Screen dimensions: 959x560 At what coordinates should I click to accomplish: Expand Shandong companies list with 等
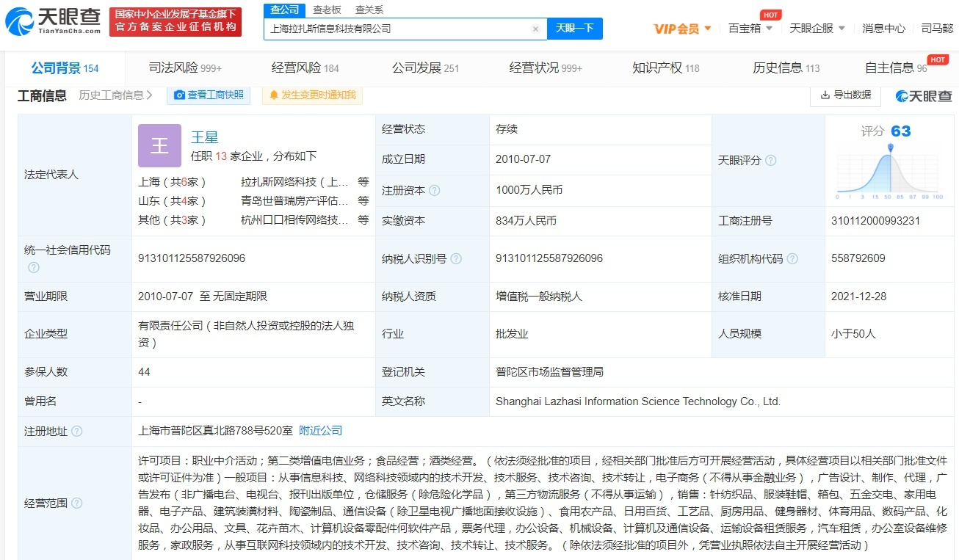363,200
